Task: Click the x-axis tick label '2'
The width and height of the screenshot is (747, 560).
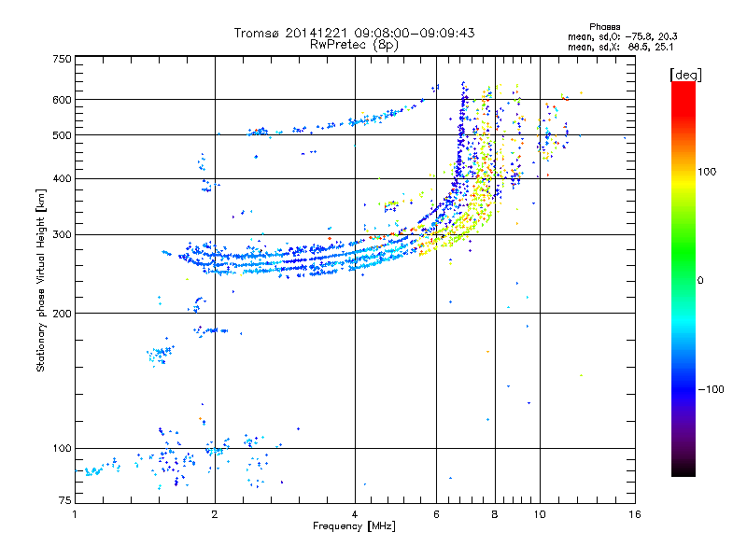Action: (215, 514)
